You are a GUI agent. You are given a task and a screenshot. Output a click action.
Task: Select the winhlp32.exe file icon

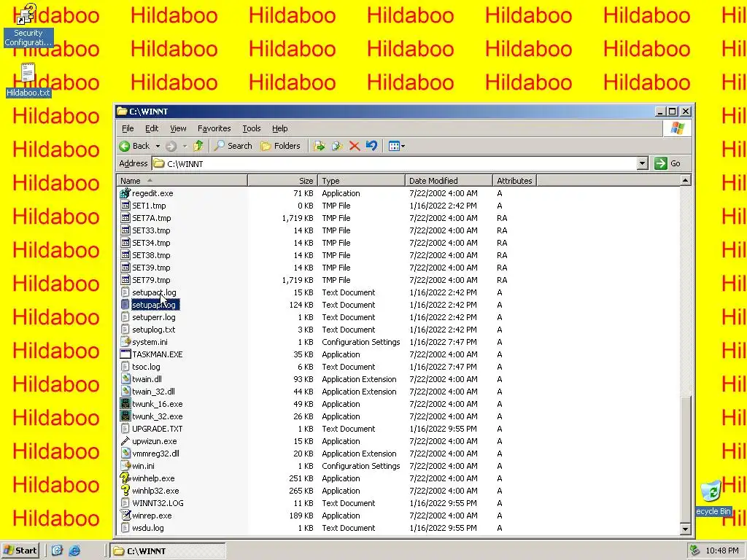coord(125,491)
